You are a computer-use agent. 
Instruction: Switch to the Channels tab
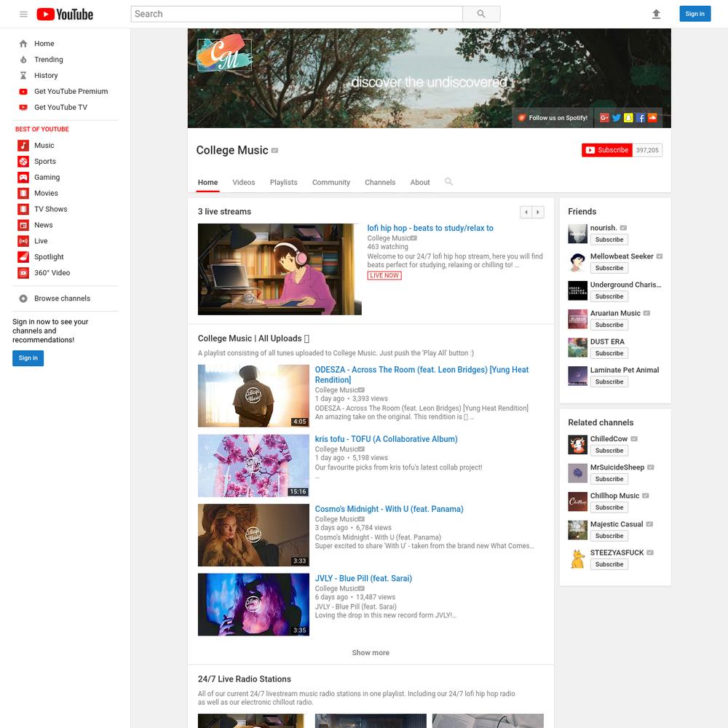coord(380,183)
